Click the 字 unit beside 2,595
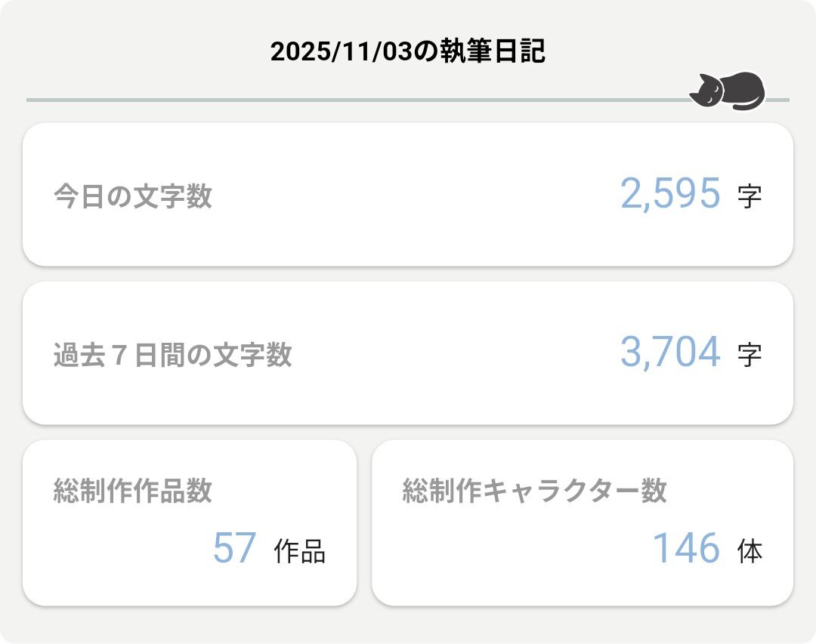 coord(750,197)
